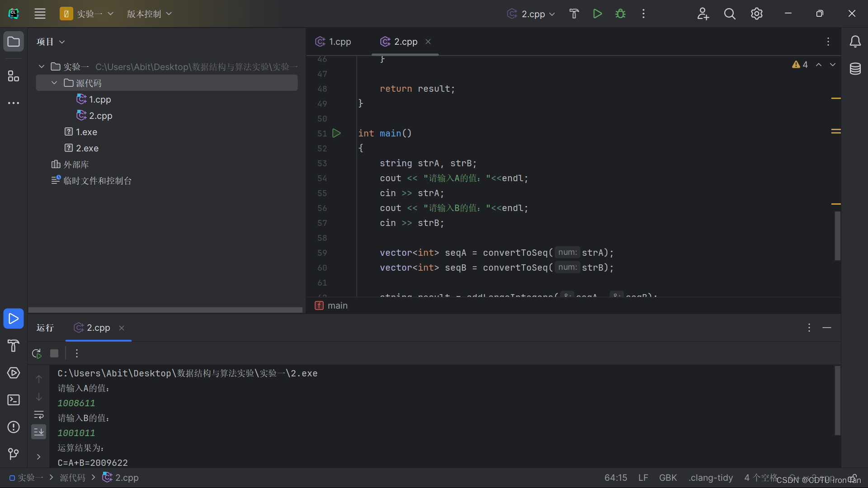868x488 pixels.
Task: Open the Problems tool window icon
Action: pos(14,427)
